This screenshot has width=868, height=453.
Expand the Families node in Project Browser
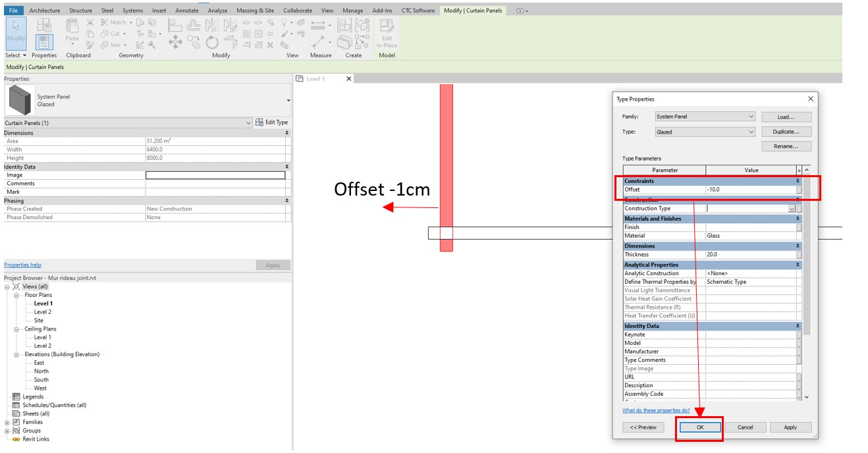pyautogui.click(x=7, y=422)
